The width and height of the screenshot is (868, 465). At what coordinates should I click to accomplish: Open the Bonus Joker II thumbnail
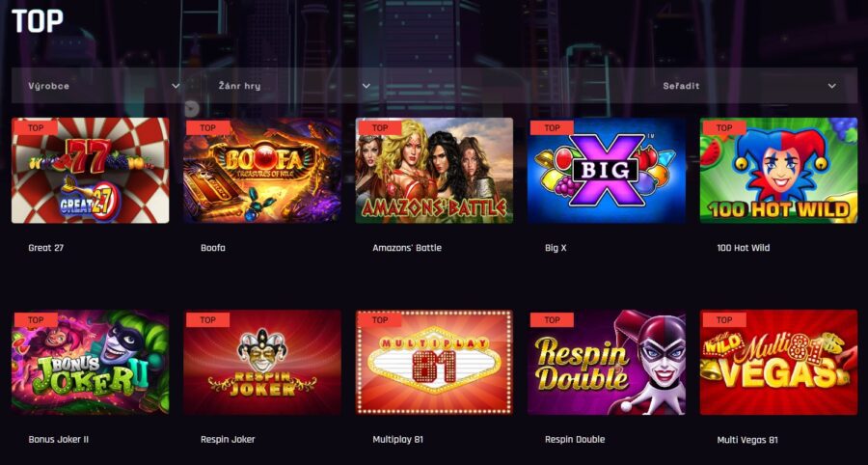point(91,362)
